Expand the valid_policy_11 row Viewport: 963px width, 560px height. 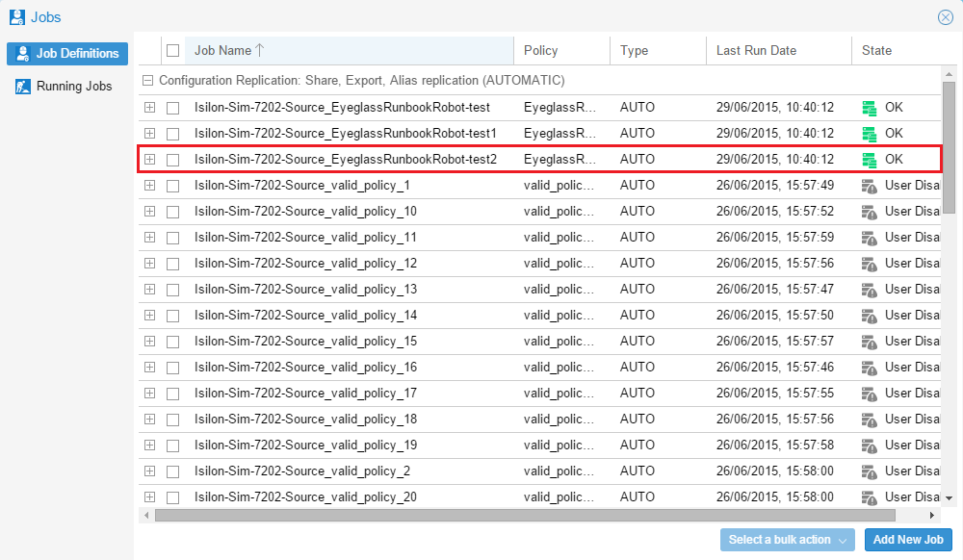[150, 238]
